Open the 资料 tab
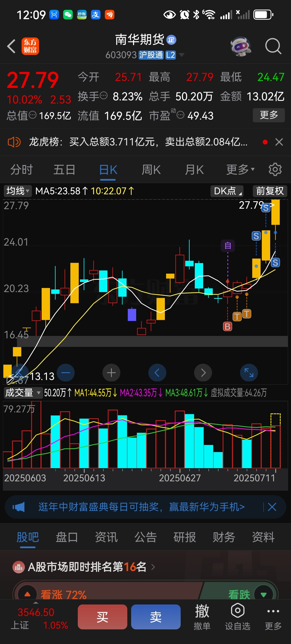291x644 pixels. click(263, 537)
